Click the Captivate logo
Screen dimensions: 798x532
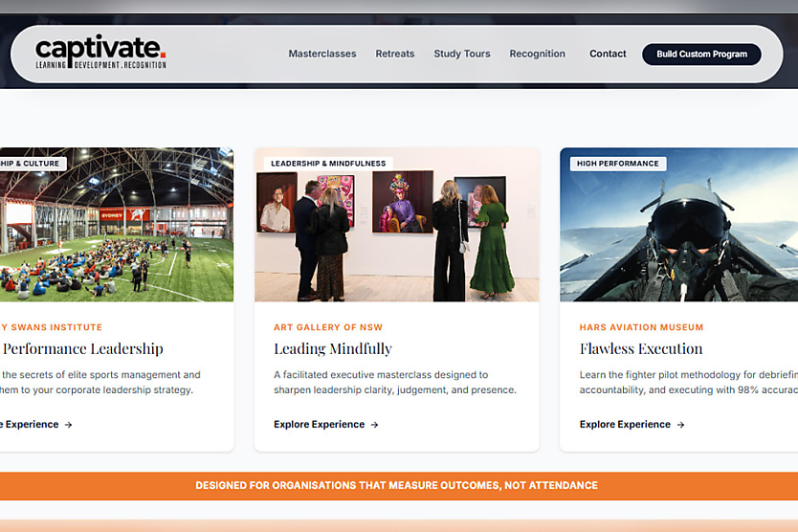click(100, 52)
